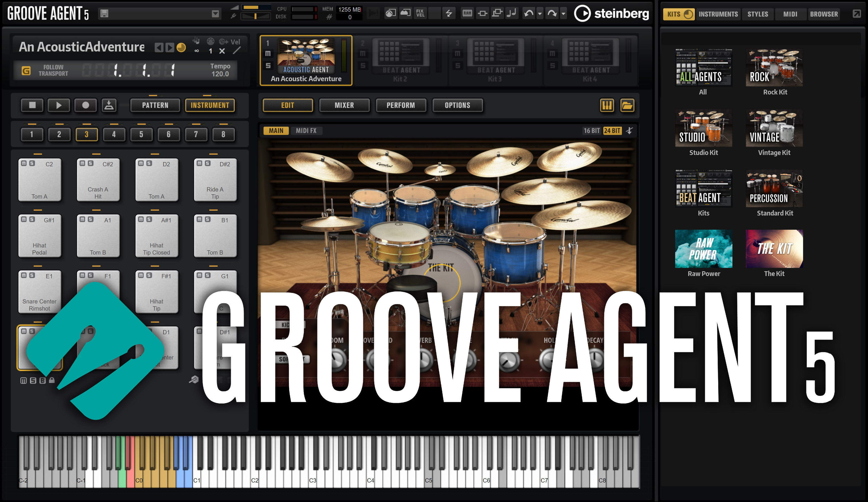Solo the D#2 Ride A Tip pad
Viewport: 868px width, 502px height.
(208, 163)
